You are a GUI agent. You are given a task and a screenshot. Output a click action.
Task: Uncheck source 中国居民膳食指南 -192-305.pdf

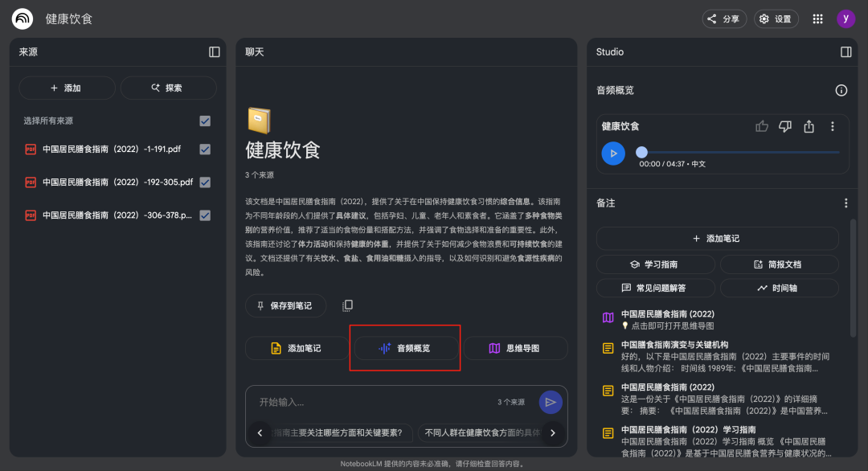pos(205,182)
